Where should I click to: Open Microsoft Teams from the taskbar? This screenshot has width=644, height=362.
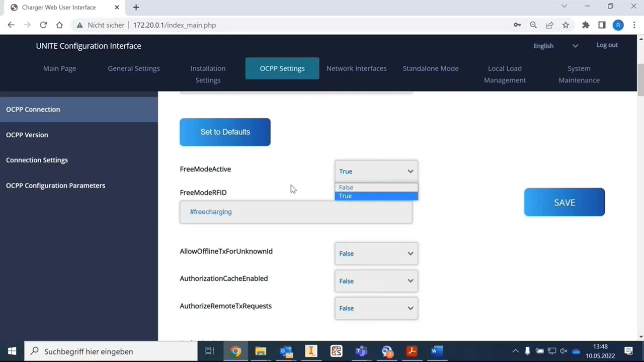tap(361, 351)
